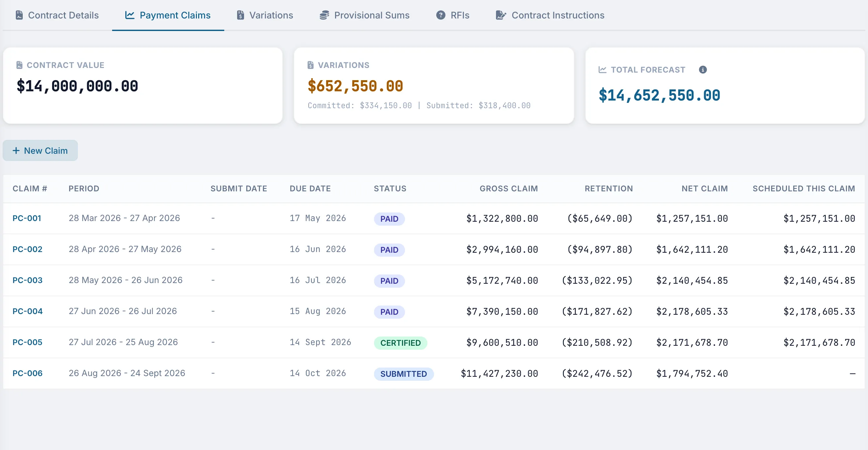Viewport: 868px width, 450px height.
Task: Click the Total Forecast chart icon
Action: 603,70
